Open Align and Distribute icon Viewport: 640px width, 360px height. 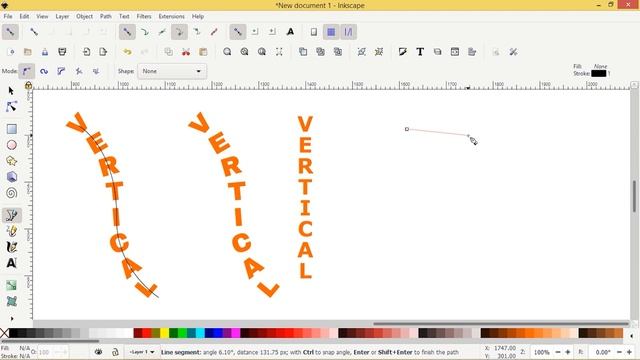point(472,52)
